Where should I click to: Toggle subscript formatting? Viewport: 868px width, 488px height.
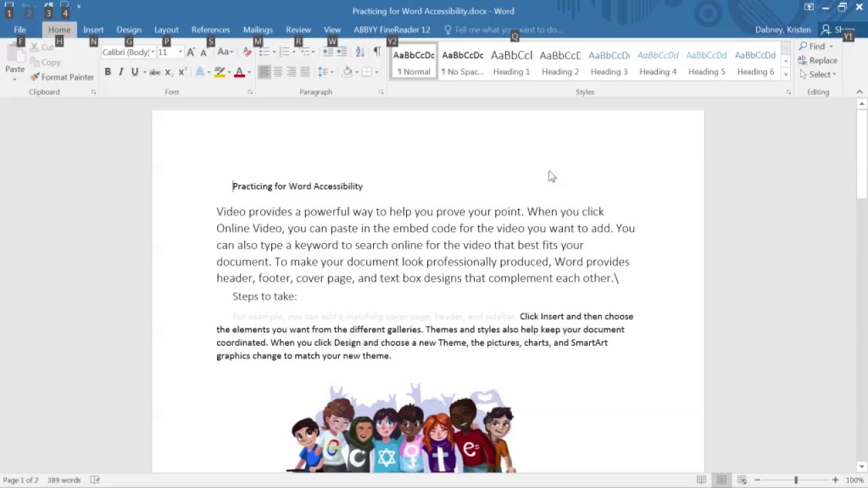click(169, 72)
